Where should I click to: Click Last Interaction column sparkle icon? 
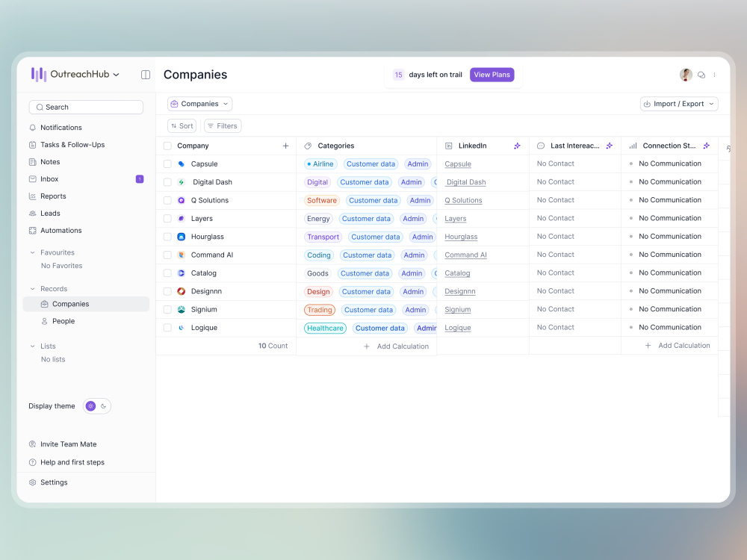click(x=610, y=146)
